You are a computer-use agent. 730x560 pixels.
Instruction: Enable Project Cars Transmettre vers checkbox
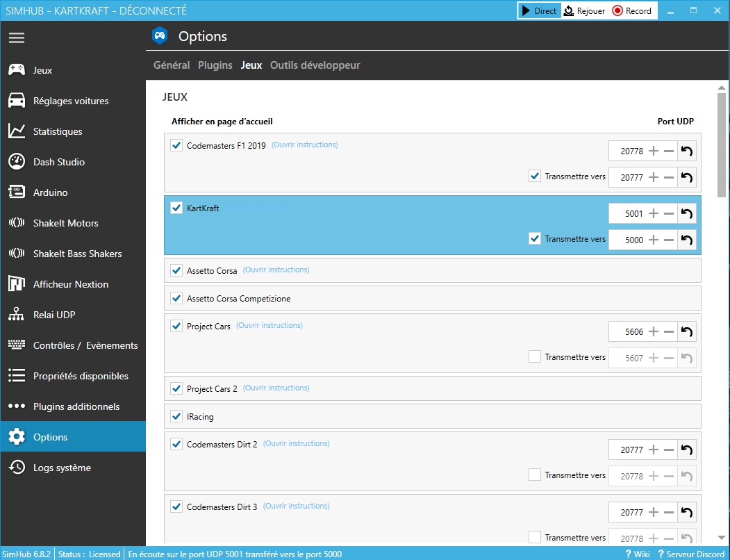534,356
